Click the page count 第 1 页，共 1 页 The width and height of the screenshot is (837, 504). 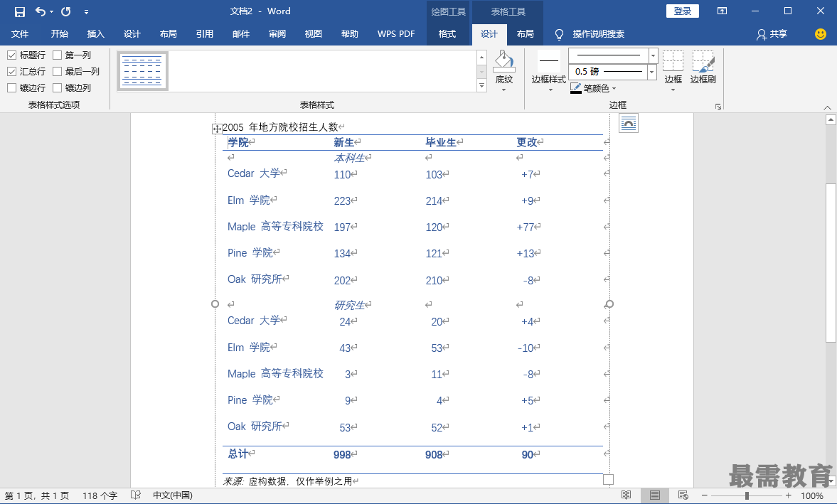[x=37, y=495]
